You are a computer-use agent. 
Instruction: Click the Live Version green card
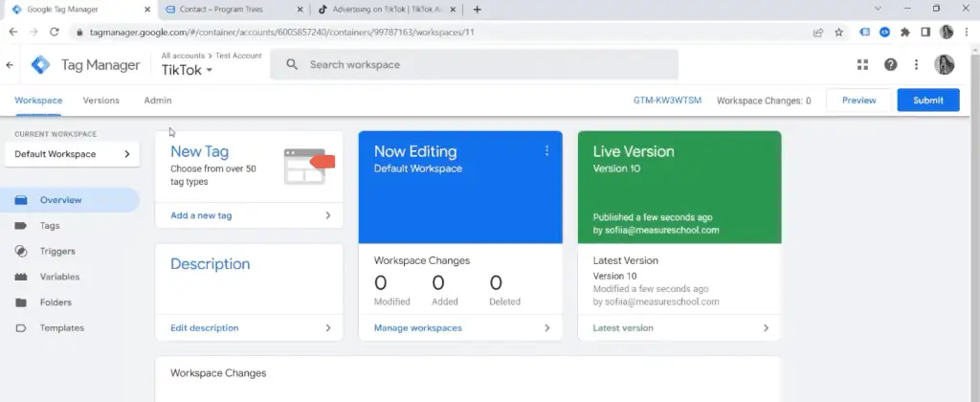(x=679, y=187)
